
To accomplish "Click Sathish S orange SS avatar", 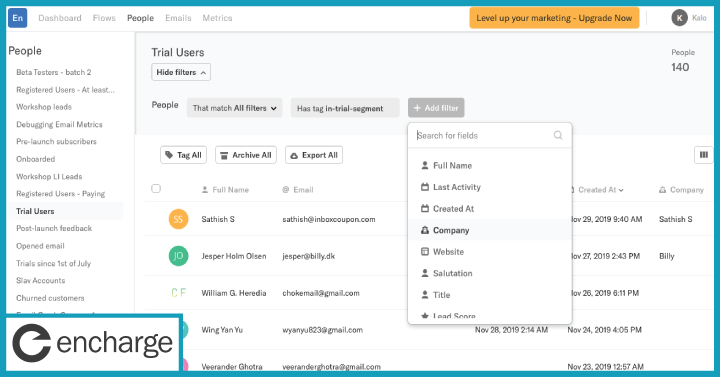I will [178, 219].
